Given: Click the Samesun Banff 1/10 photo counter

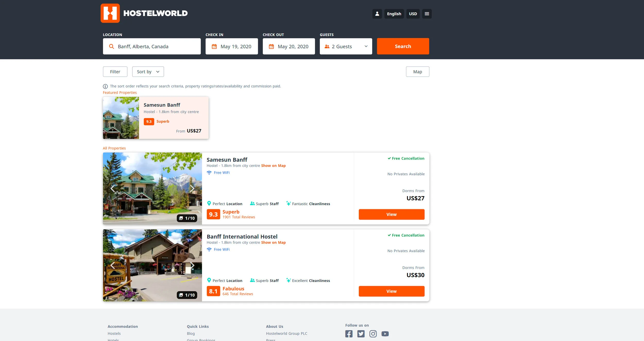Looking at the screenshot, I should point(187,218).
